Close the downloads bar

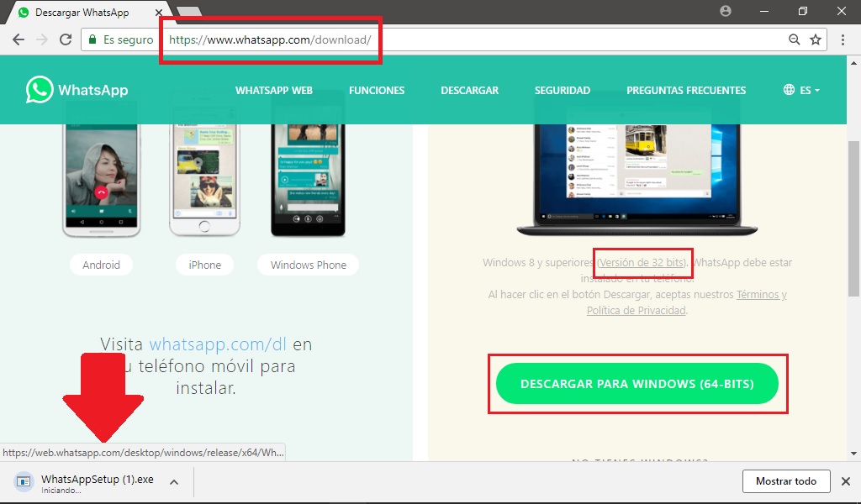(x=846, y=481)
